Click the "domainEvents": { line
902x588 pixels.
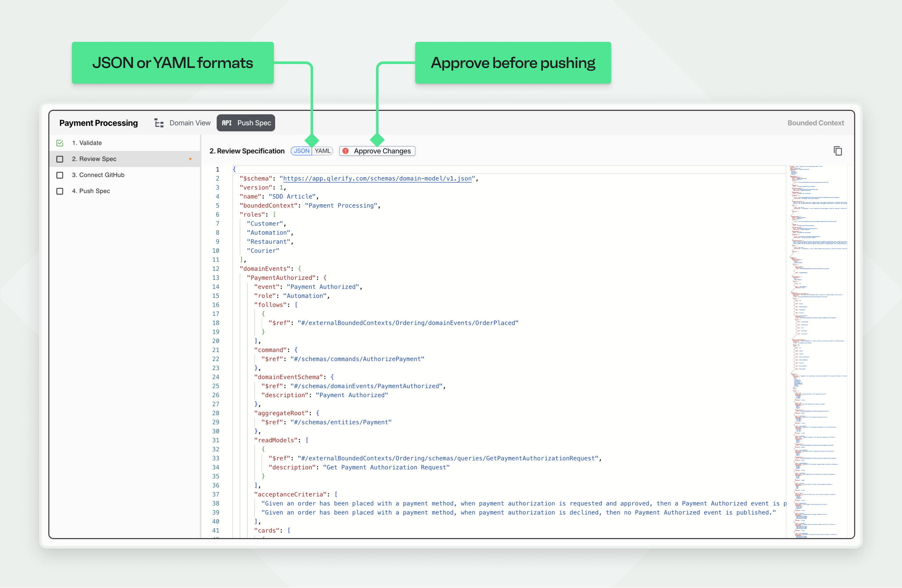point(270,269)
